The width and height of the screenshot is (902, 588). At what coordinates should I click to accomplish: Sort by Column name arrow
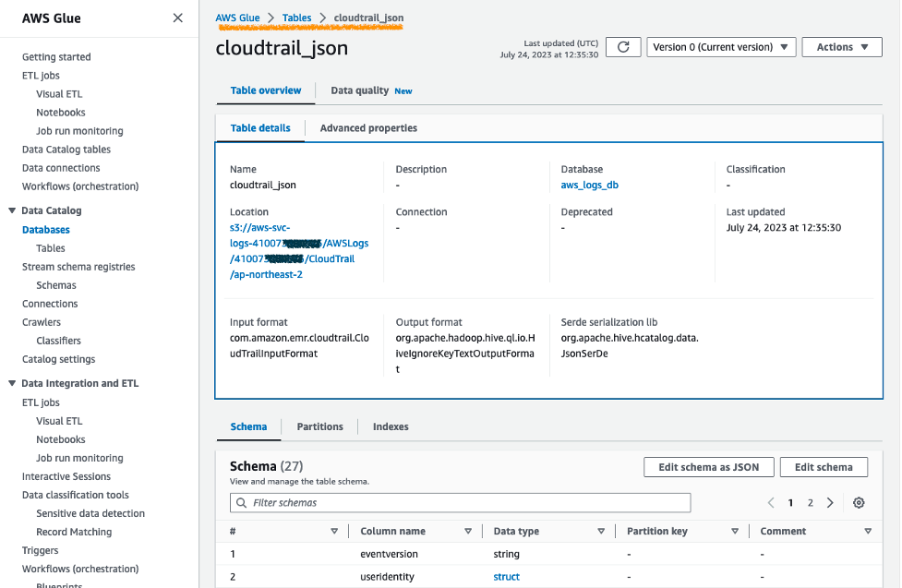click(x=468, y=531)
